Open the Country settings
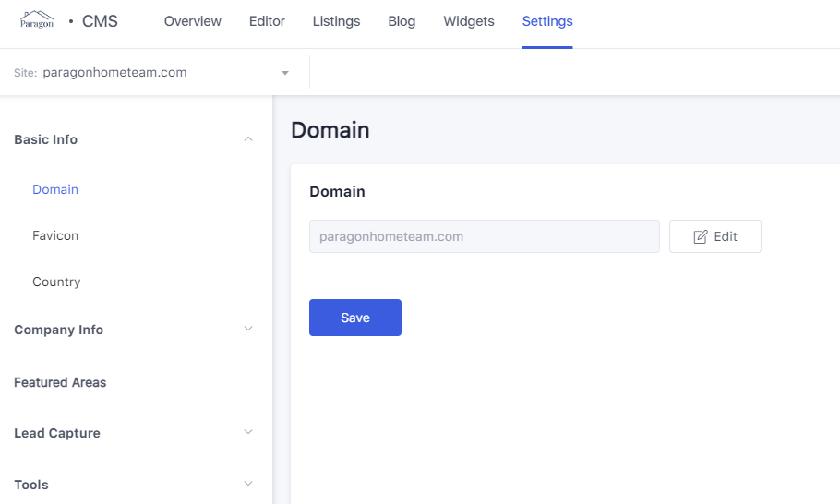The width and height of the screenshot is (840, 504). (x=56, y=282)
